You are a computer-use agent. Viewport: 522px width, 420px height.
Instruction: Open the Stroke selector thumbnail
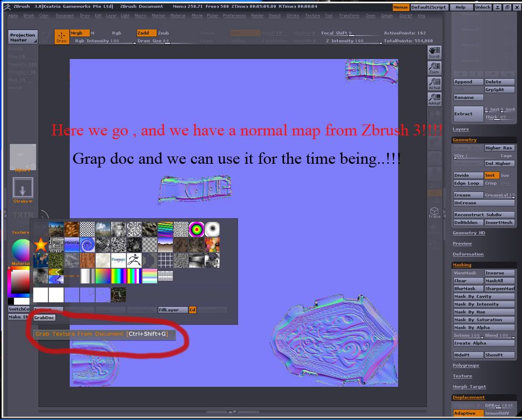click(23, 188)
